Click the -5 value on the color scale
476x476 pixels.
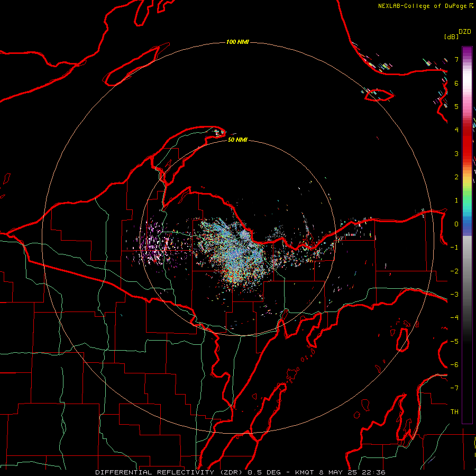[x=454, y=342]
